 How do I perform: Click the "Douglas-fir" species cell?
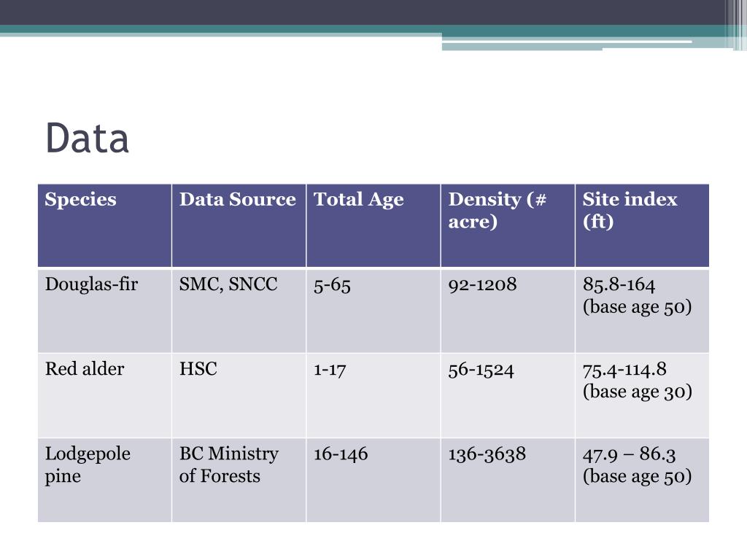click(x=105, y=311)
